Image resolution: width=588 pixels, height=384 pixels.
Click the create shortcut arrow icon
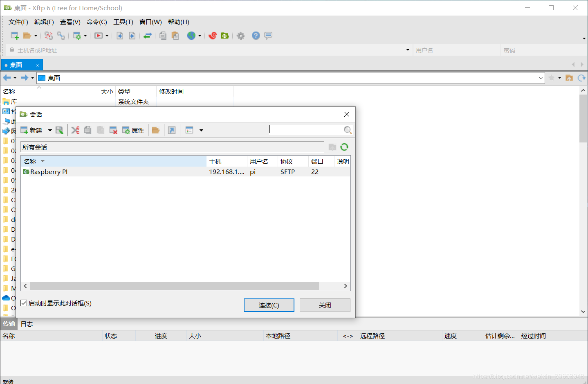point(172,130)
